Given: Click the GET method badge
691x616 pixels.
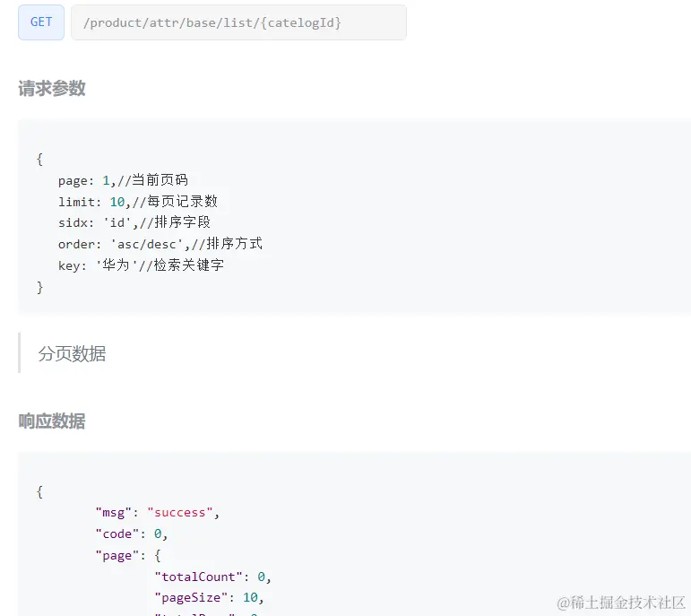Looking at the screenshot, I should pyautogui.click(x=41, y=22).
